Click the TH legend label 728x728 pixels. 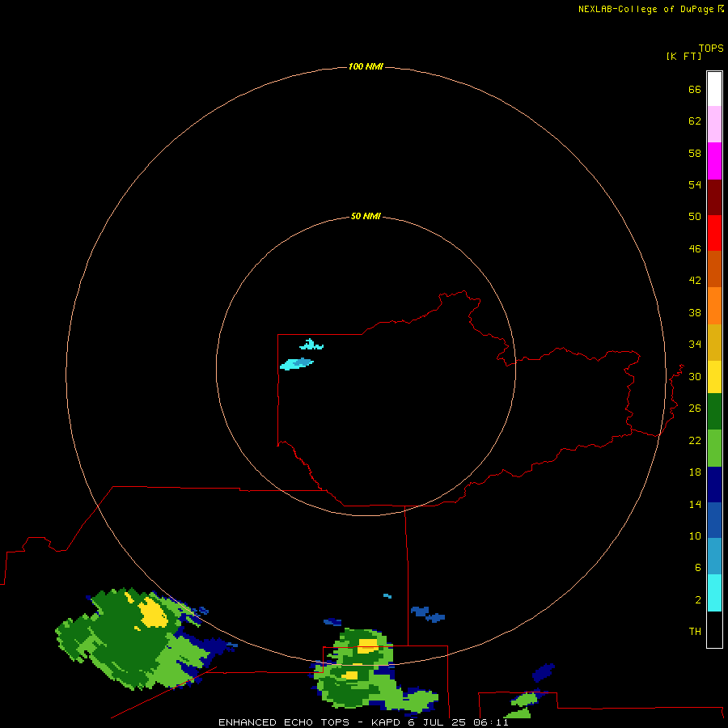click(x=695, y=631)
